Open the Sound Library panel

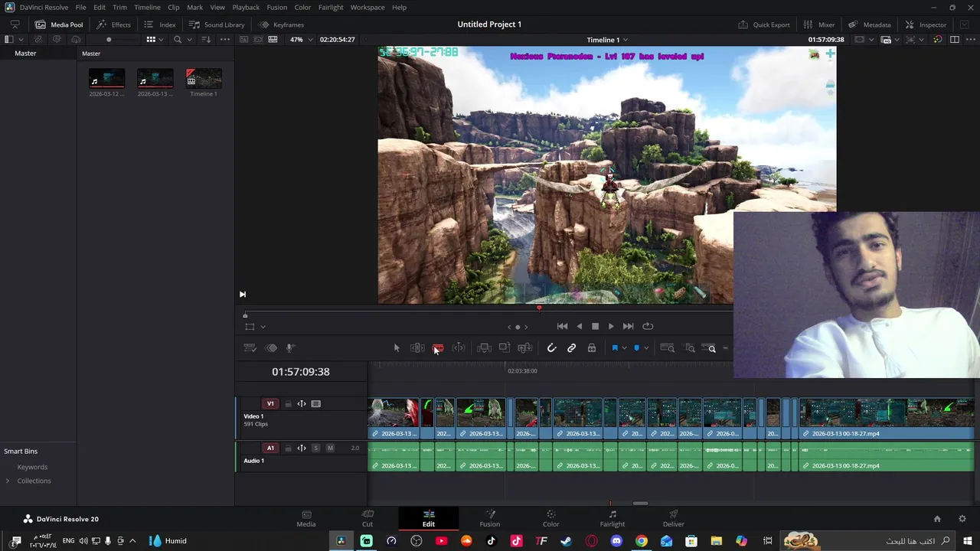coord(217,24)
